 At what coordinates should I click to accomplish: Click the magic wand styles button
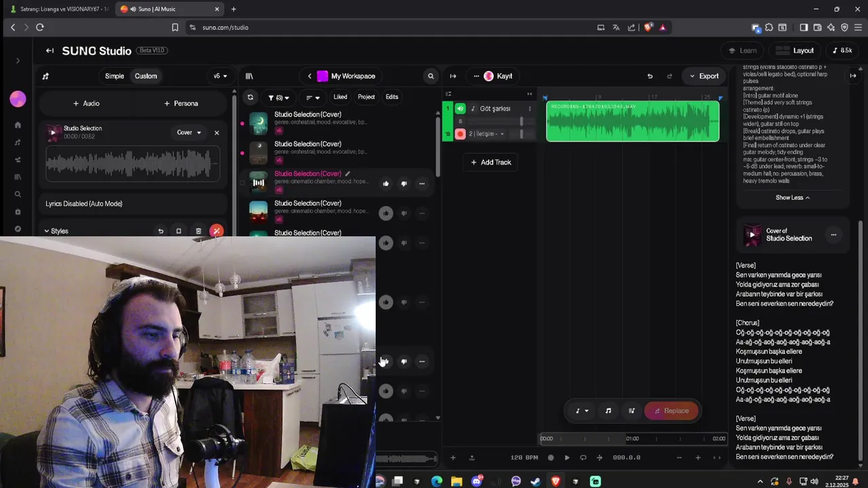click(x=216, y=231)
